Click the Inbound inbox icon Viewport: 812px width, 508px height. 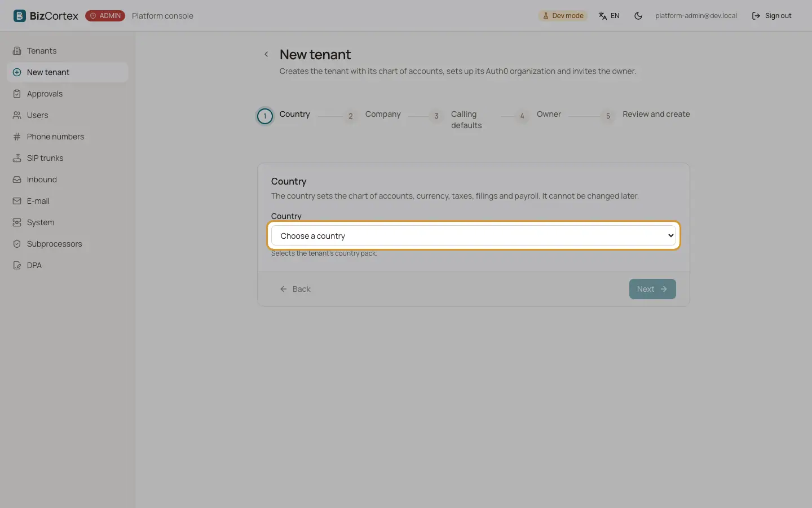17,179
